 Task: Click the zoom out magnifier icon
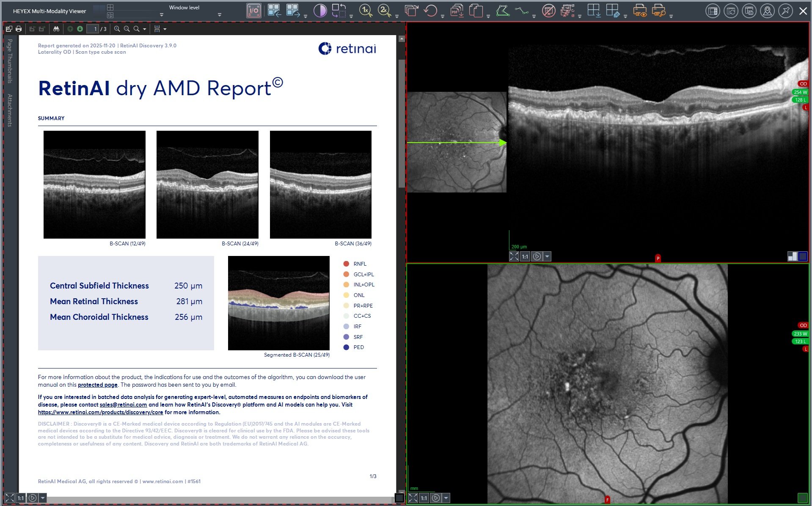(127, 29)
